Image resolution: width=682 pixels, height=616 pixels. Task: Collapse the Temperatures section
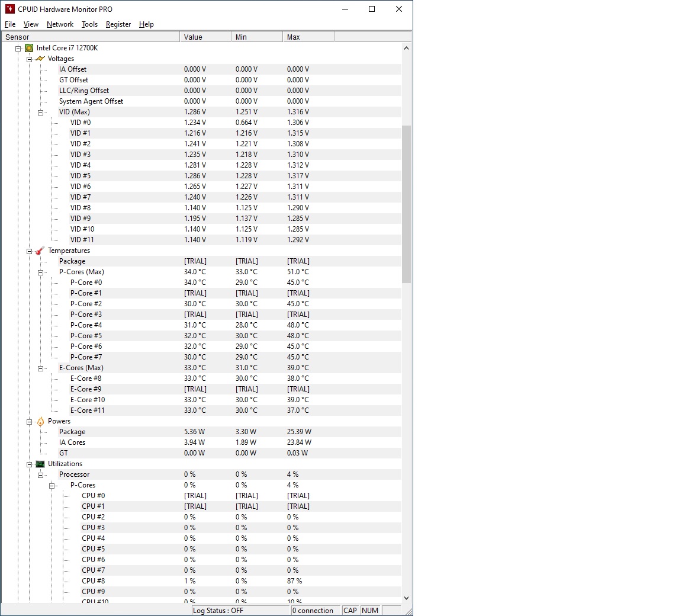(29, 251)
